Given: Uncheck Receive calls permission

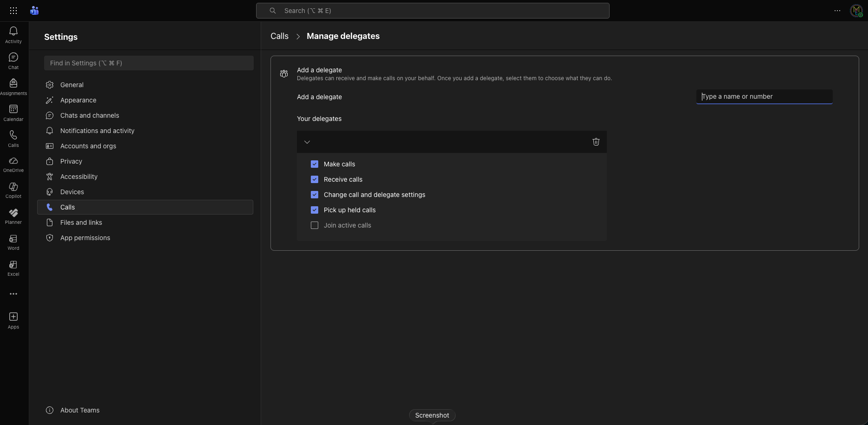Looking at the screenshot, I should click(315, 179).
